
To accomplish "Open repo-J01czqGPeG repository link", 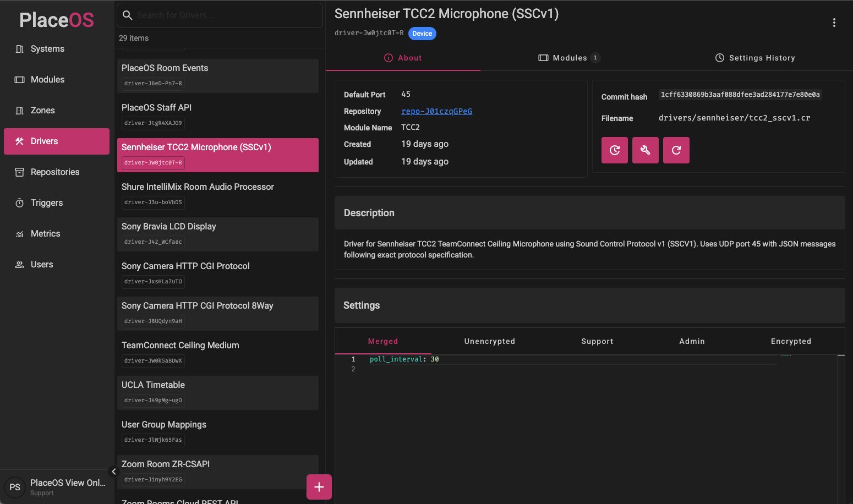I will (436, 111).
